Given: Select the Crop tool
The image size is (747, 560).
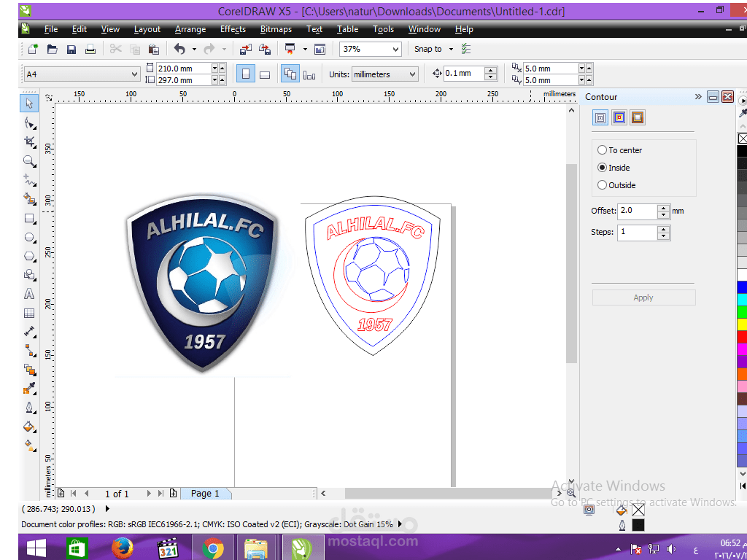Looking at the screenshot, I should 29,142.
